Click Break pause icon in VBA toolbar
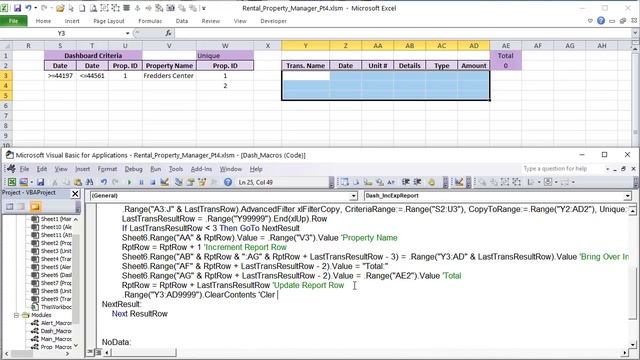This screenshot has width=640, height=360. click(x=141, y=182)
